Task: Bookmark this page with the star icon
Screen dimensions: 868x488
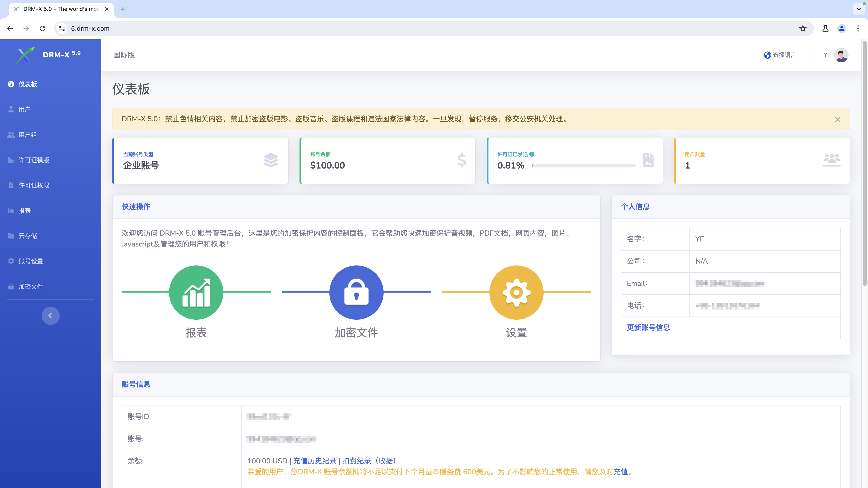Action: pyautogui.click(x=803, y=29)
